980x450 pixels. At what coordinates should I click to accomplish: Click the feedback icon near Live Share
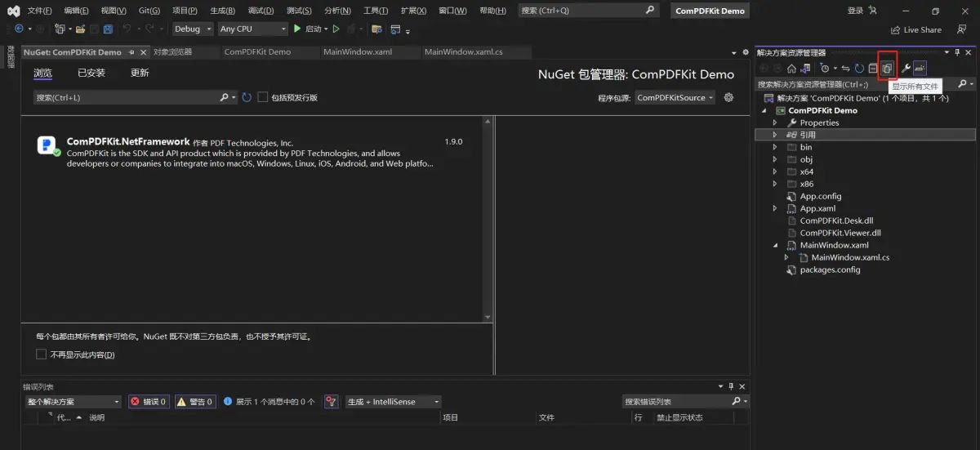(961, 29)
